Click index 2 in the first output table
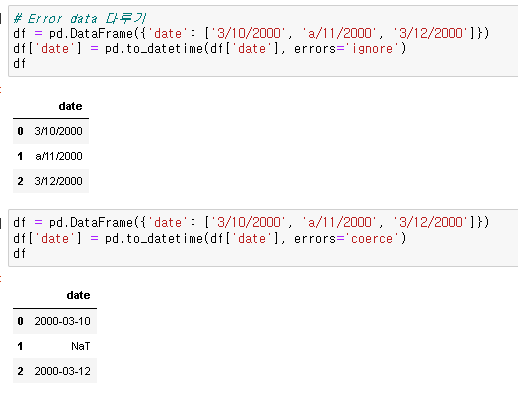Image resolution: width=518 pixels, height=395 pixels. pyautogui.click(x=20, y=181)
